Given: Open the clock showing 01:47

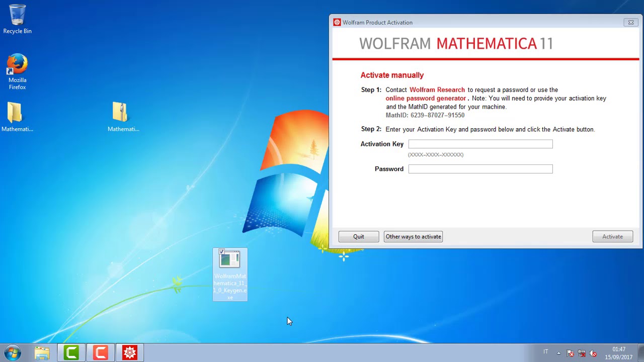Looking at the screenshot, I should 619,353.
